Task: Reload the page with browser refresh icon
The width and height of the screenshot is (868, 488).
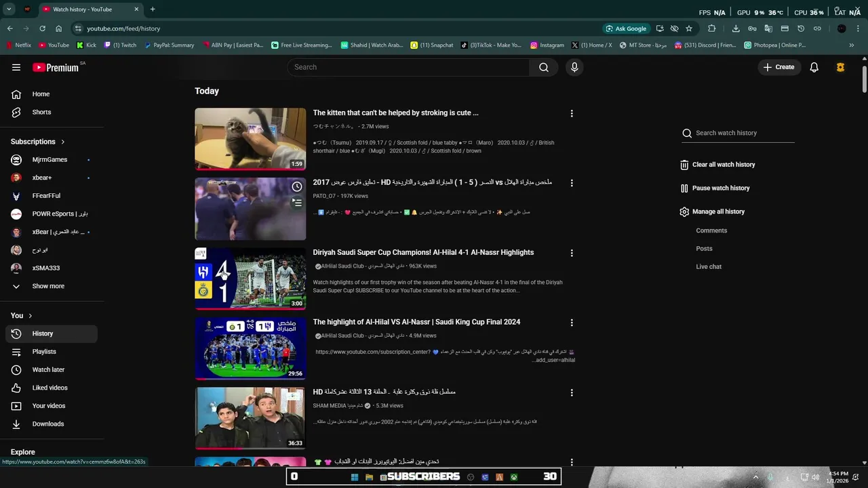Action: pyautogui.click(x=42, y=28)
